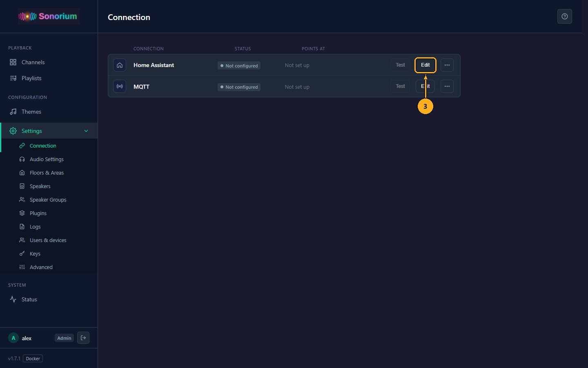View system Status page
Image resolution: width=588 pixels, height=368 pixels.
pos(49,299)
